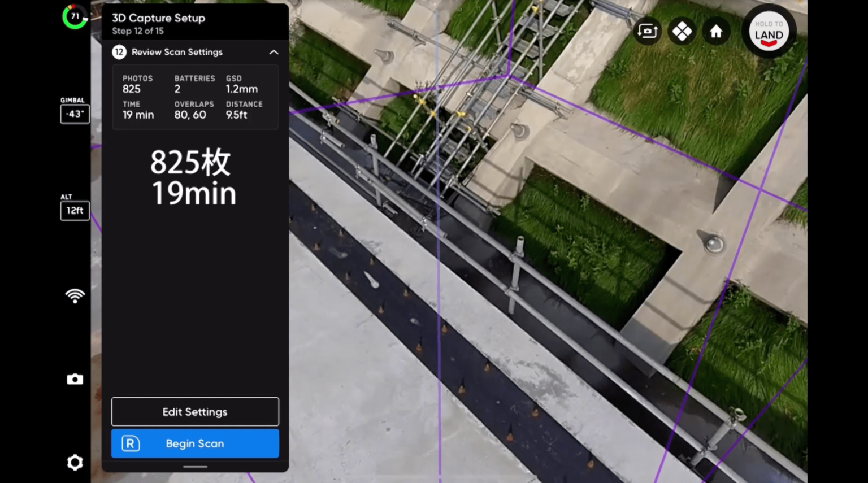
Task: Open the scan pattern diamond icon
Action: (x=682, y=31)
